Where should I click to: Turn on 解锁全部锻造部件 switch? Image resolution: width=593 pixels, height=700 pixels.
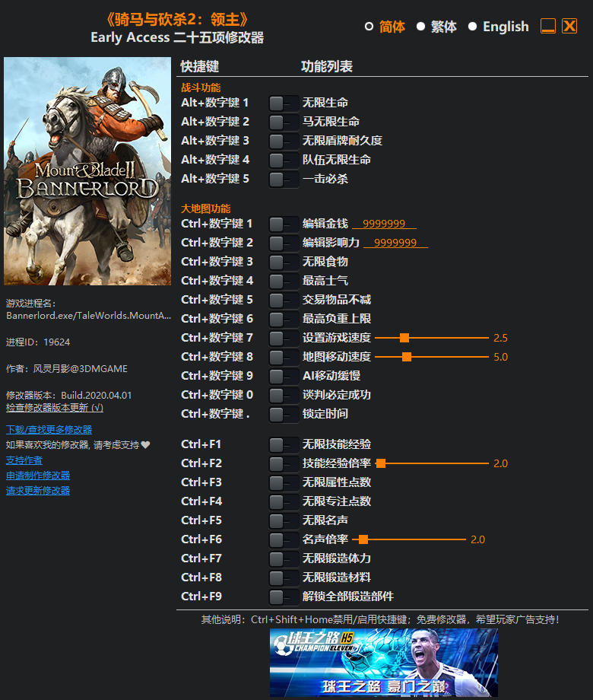click(x=284, y=597)
